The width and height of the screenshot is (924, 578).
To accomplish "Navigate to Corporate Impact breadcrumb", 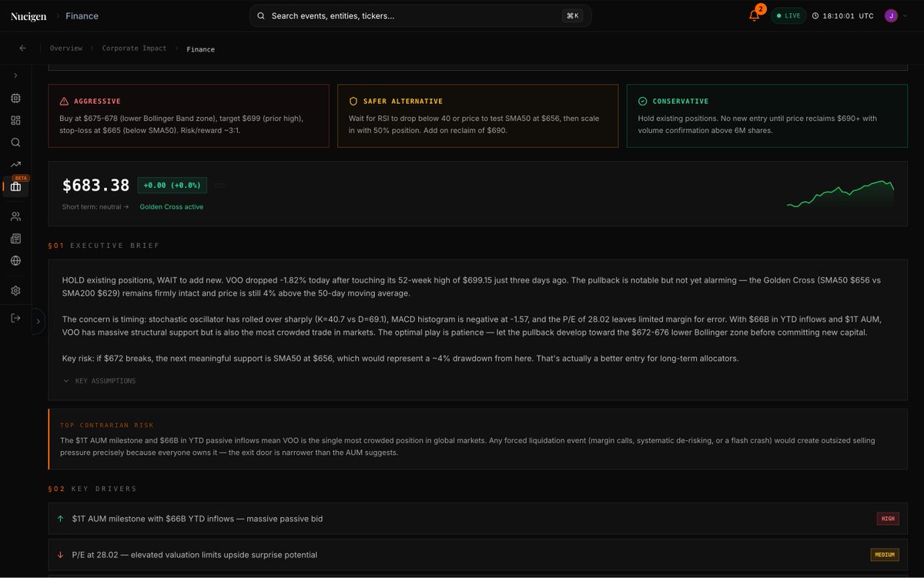I will pos(134,48).
